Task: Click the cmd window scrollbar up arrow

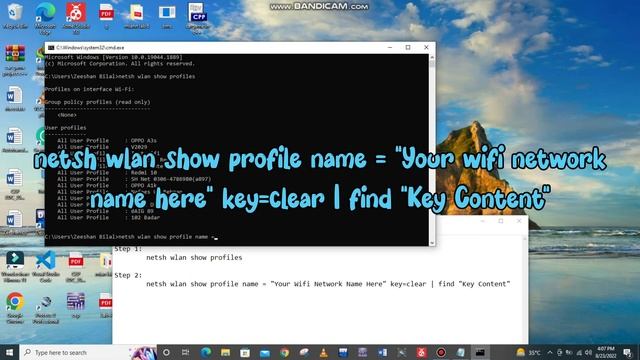Action: click(x=432, y=57)
